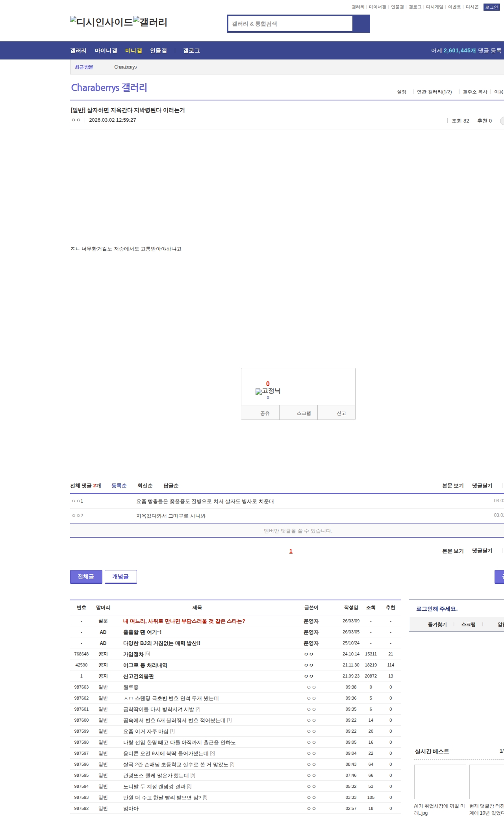Expand the 연관 갤러리(1/2) list
Viewport: 504px width, 817px height.
434,92
